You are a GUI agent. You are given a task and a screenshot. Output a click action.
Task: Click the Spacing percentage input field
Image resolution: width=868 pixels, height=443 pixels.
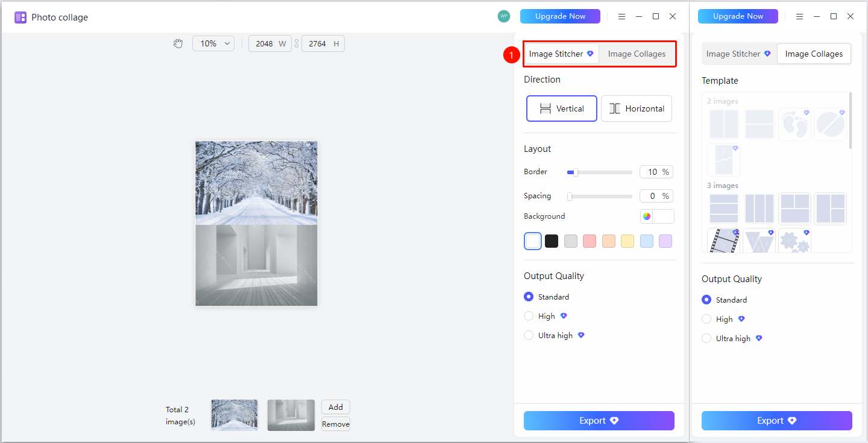656,196
